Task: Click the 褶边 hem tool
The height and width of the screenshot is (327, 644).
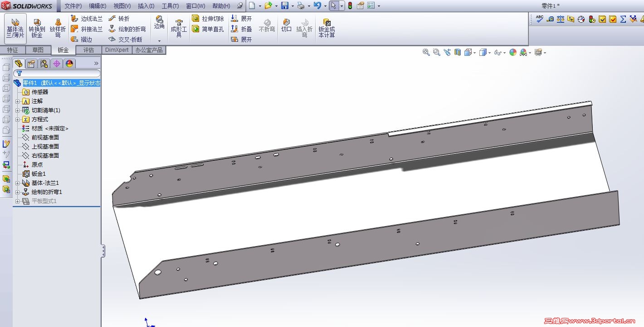Action: (82, 40)
